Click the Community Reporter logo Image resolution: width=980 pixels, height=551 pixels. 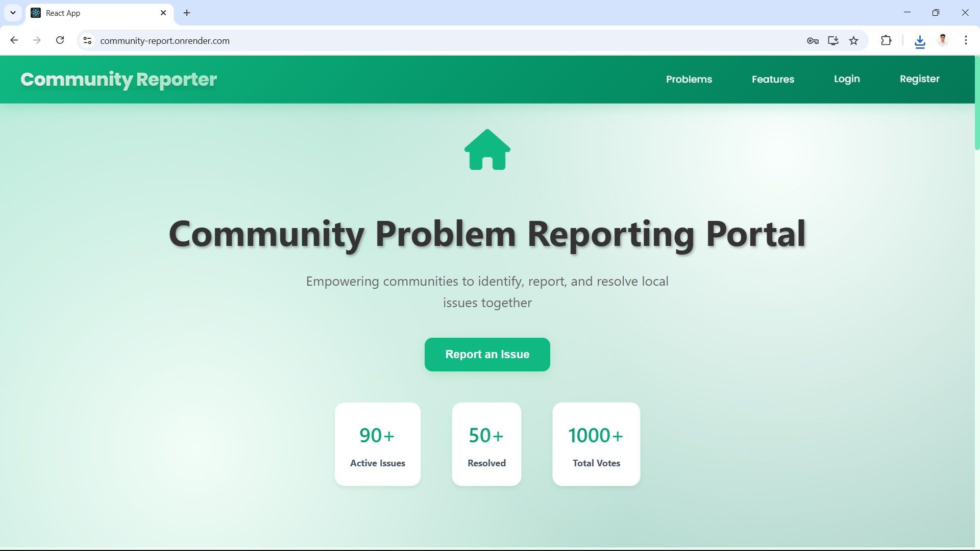pos(118,80)
